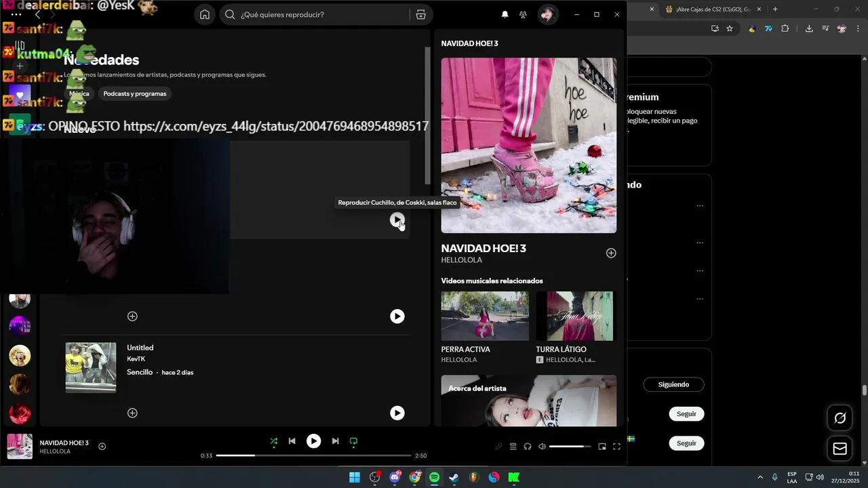Open the Chrome three-dot menu

858,28
